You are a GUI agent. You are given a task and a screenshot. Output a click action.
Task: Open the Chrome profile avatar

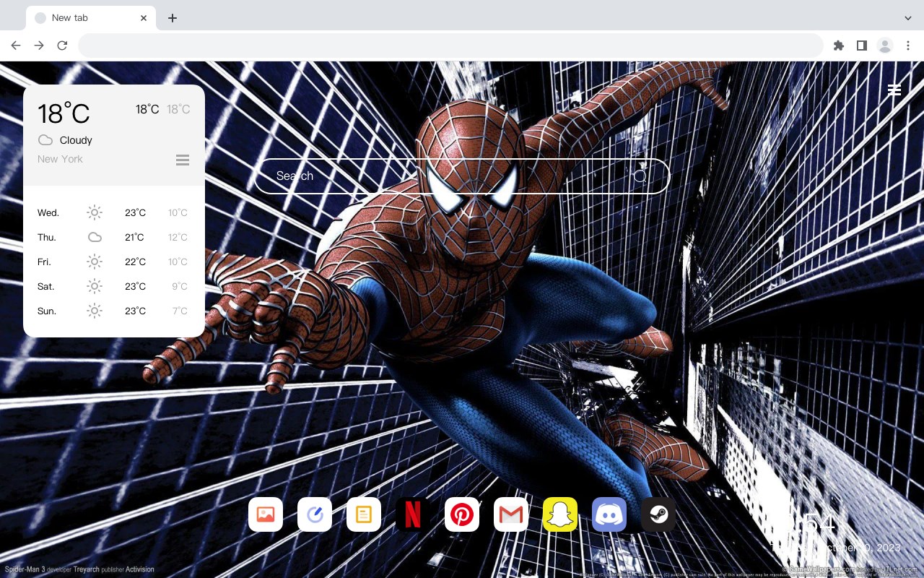(885, 46)
